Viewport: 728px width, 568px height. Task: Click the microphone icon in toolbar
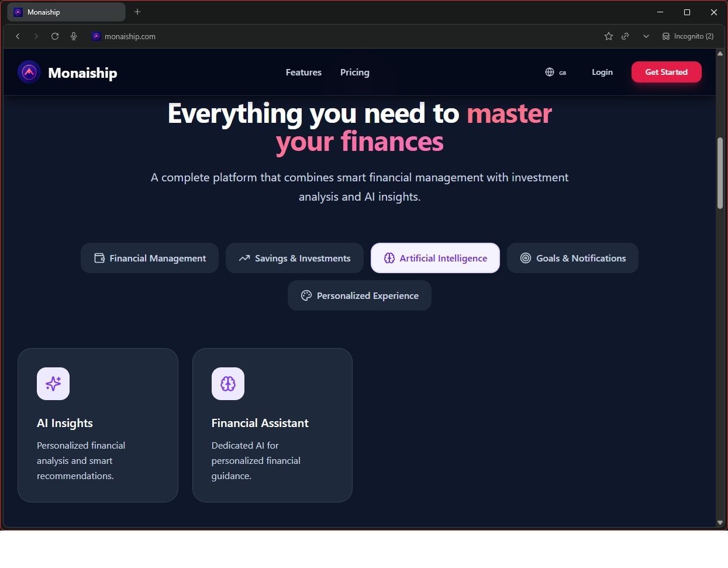coord(74,36)
